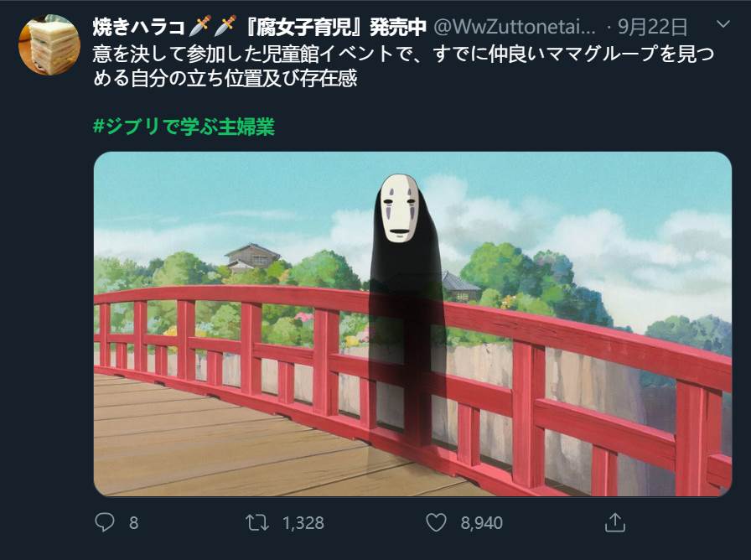The width and height of the screenshot is (751, 560).
Task: Click the reply count 8
Action: point(133,522)
